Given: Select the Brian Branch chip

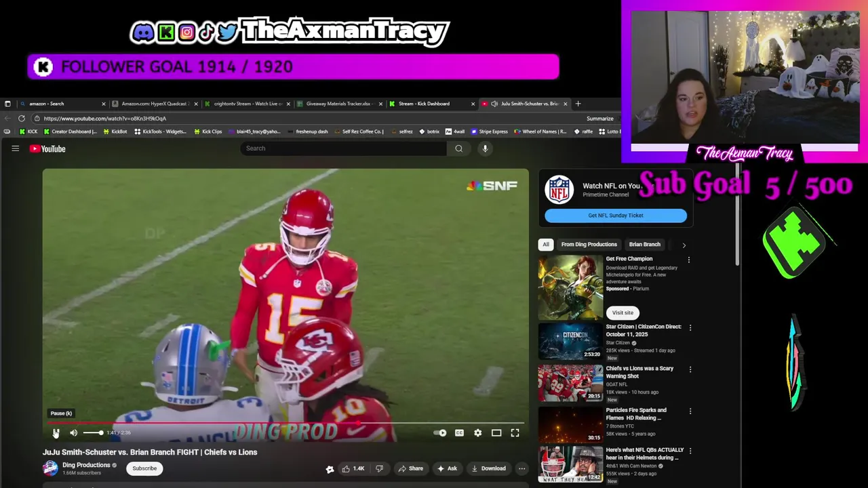Looking at the screenshot, I should pos(645,245).
